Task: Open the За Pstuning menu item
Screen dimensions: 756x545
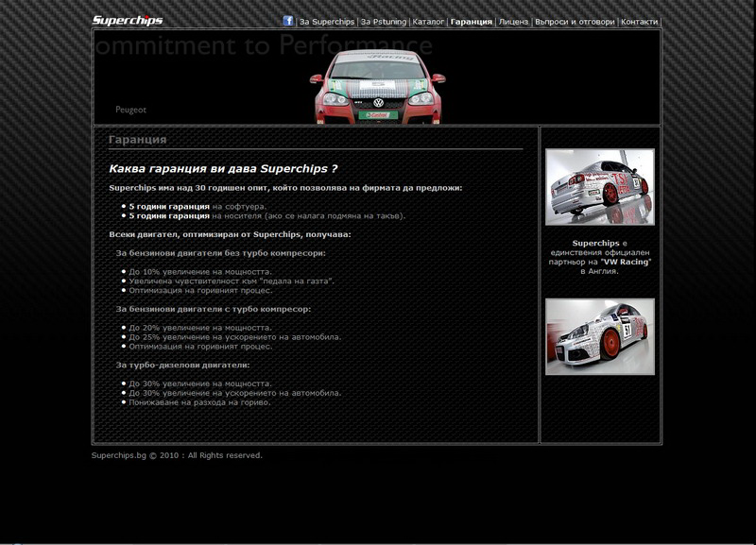Action: pyautogui.click(x=384, y=22)
